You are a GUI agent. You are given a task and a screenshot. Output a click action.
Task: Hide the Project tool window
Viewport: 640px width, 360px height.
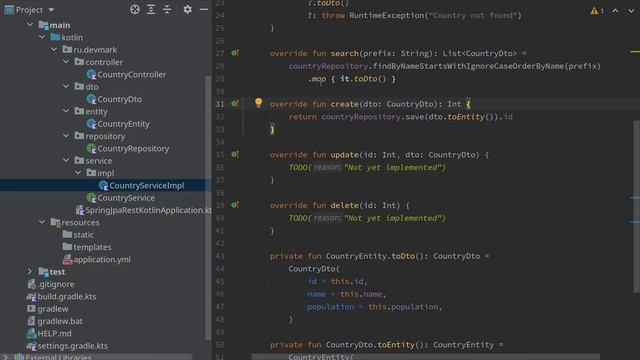(x=204, y=9)
